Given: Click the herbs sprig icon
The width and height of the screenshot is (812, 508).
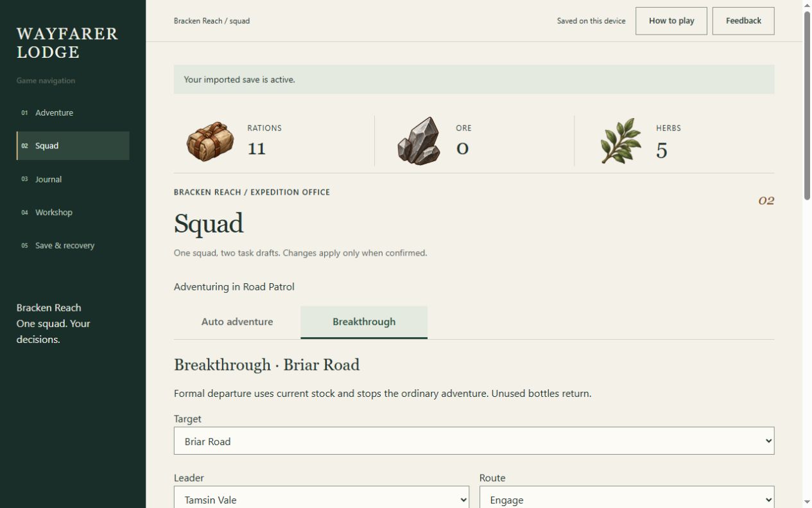Looking at the screenshot, I should [x=621, y=141].
